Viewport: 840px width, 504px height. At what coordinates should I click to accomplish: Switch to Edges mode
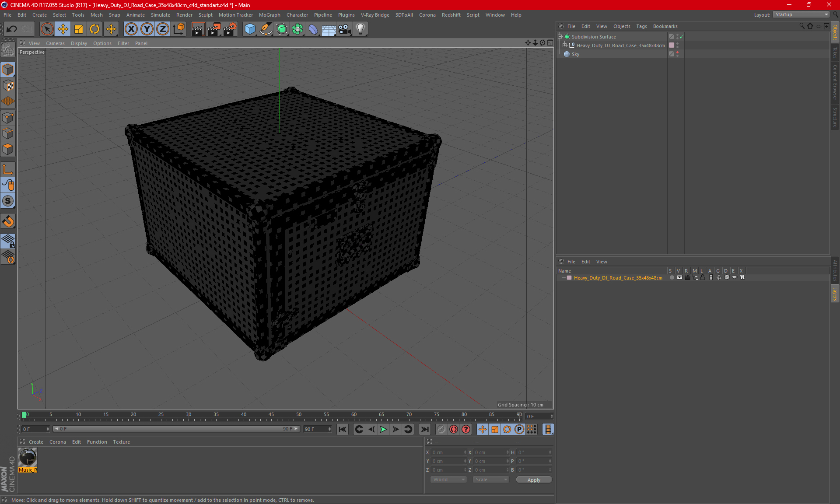point(8,133)
